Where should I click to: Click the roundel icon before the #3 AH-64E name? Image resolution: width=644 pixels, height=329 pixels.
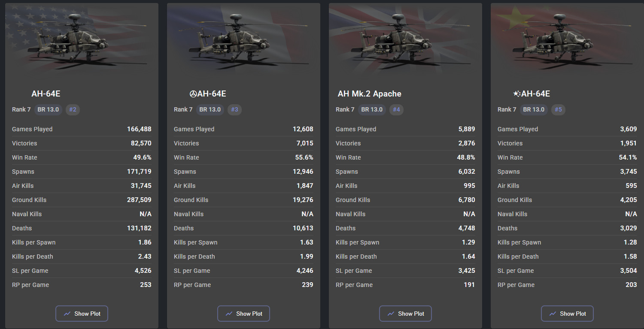tap(193, 94)
